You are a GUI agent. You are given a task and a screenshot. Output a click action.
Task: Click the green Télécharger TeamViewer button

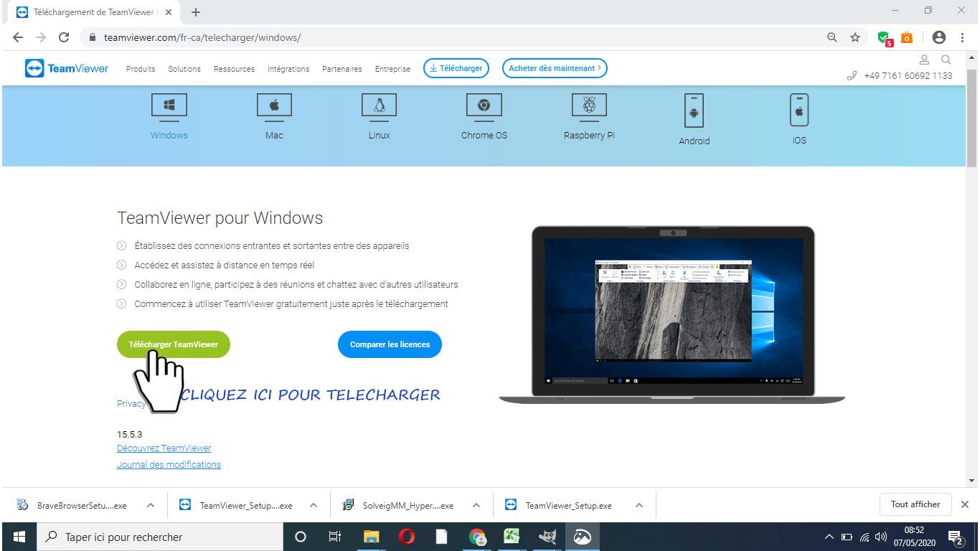174,344
